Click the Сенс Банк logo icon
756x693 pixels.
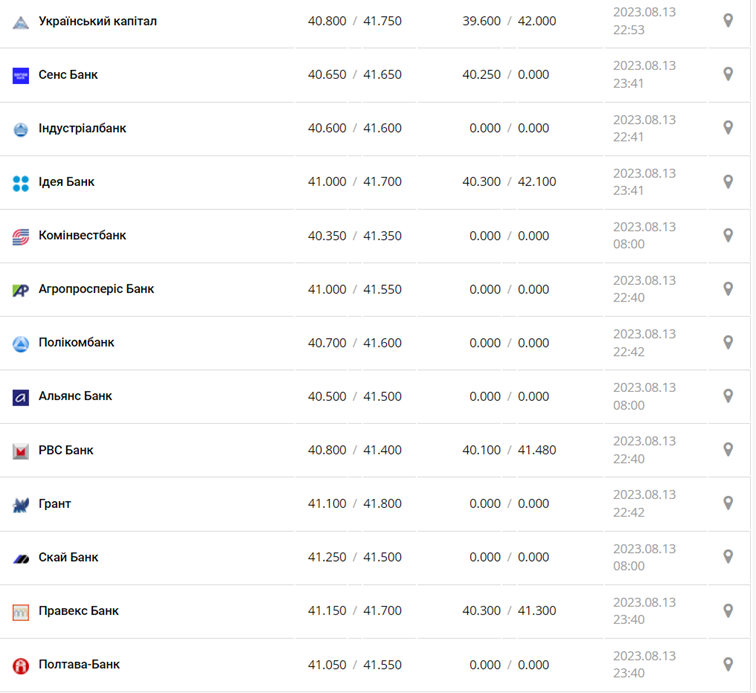[x=20, y=75]
